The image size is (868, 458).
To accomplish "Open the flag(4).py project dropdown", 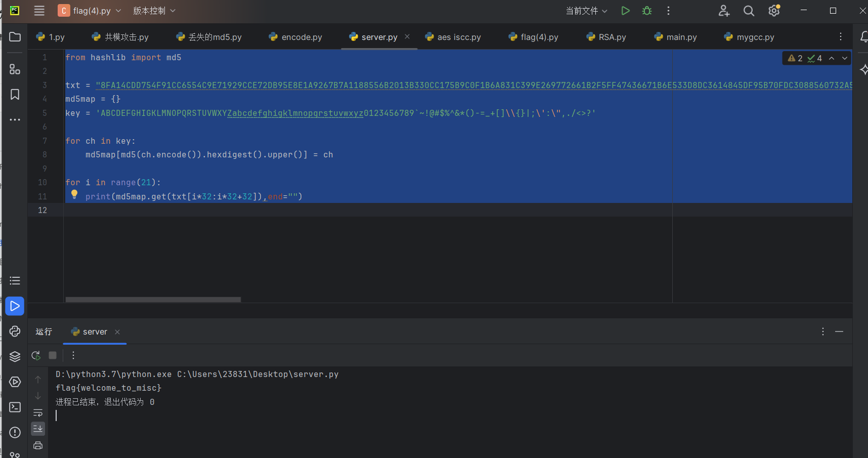I will [90, 11].
